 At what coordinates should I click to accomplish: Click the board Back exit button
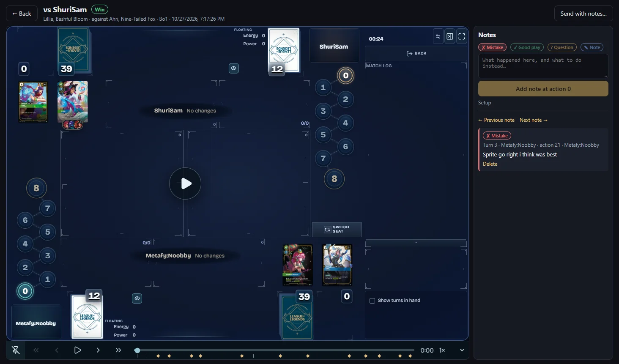click(x=416, y=53)
